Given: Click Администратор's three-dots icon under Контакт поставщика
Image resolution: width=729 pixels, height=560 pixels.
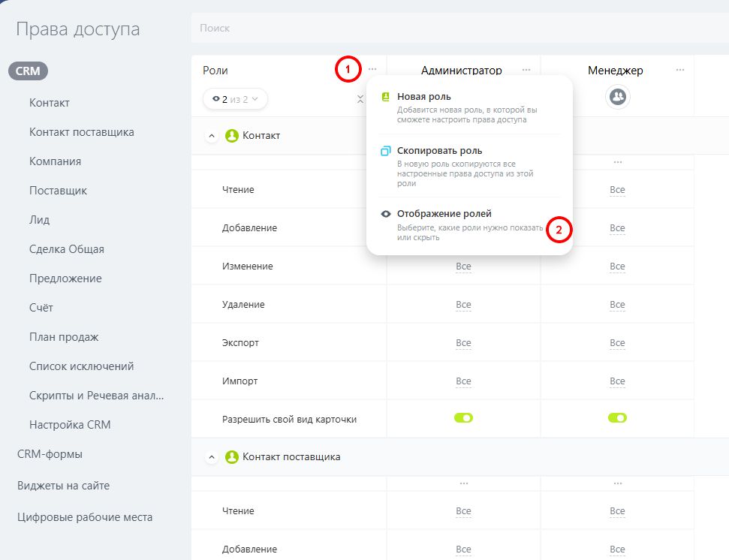Looking at the screenshot, I should click(x=463, y=483).
